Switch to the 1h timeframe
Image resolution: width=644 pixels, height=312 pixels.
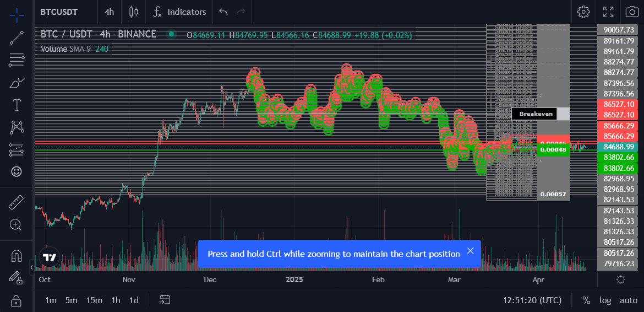click(x=116, y=300)
